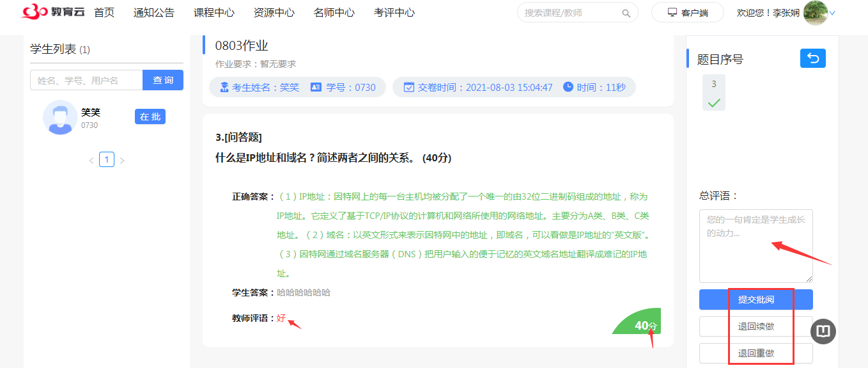This screenshot has height=368, width=868.
Task: Click the 欢迎您！李张娴 greeting
Action: point(768,13)
